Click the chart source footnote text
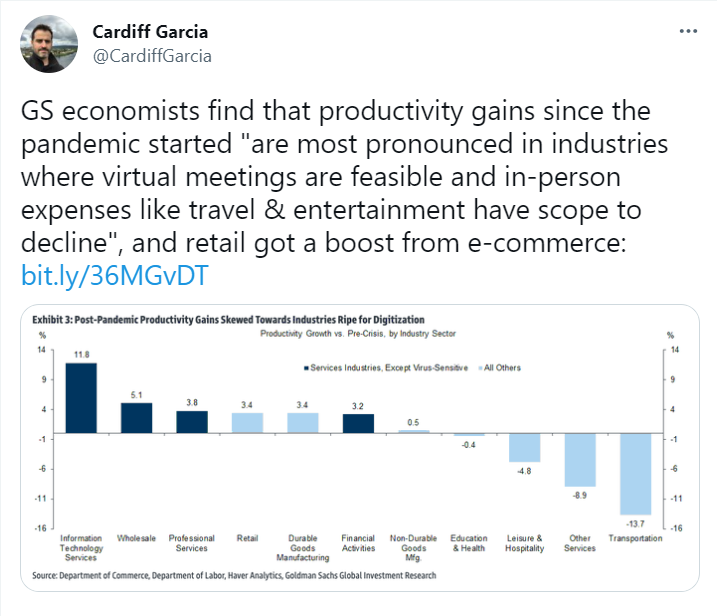Screen dimensions: 717x616 pos(234,575)
